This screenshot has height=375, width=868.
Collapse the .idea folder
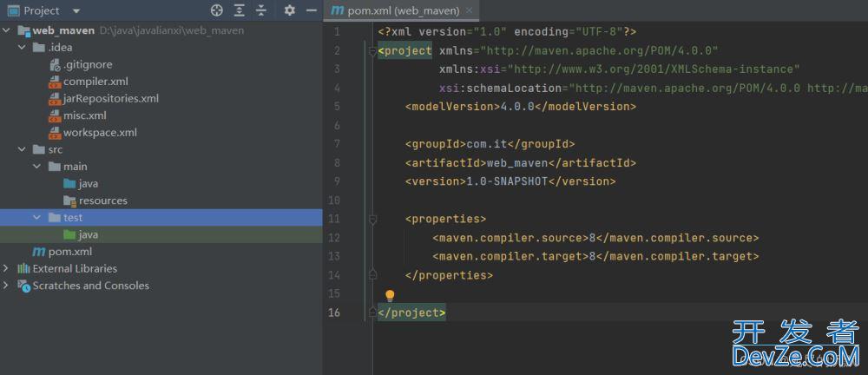tap(23, 48)
